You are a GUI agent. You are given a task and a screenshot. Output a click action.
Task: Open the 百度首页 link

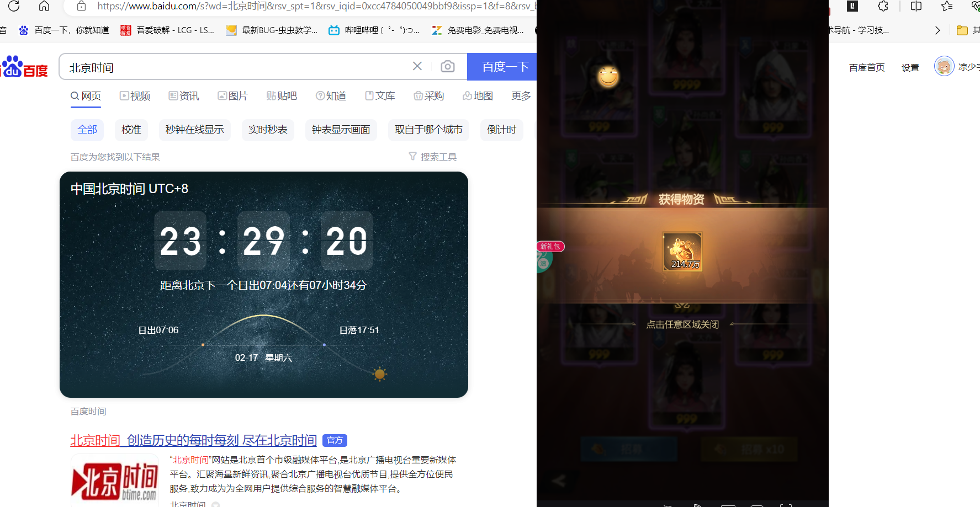point(867,67)
